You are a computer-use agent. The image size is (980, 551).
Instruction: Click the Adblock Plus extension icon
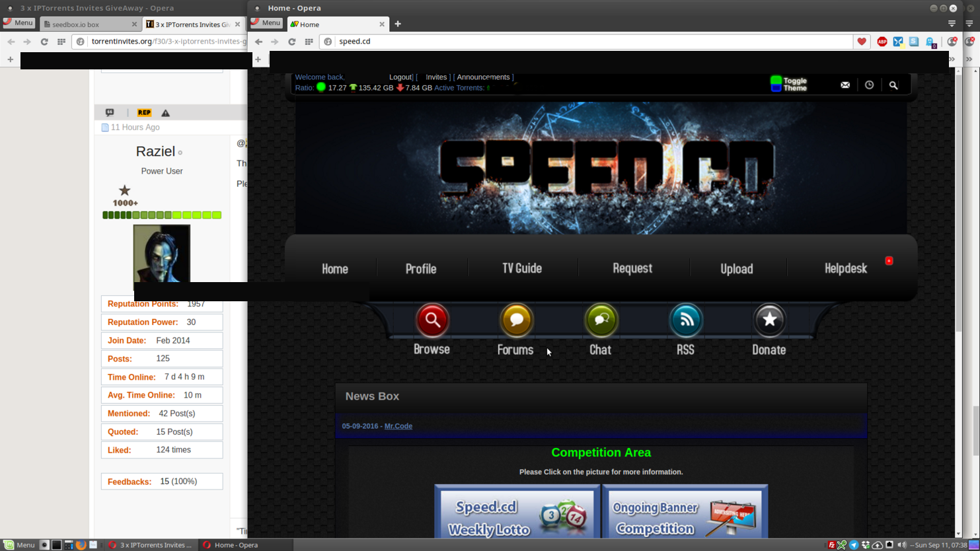tap(882, 42)
